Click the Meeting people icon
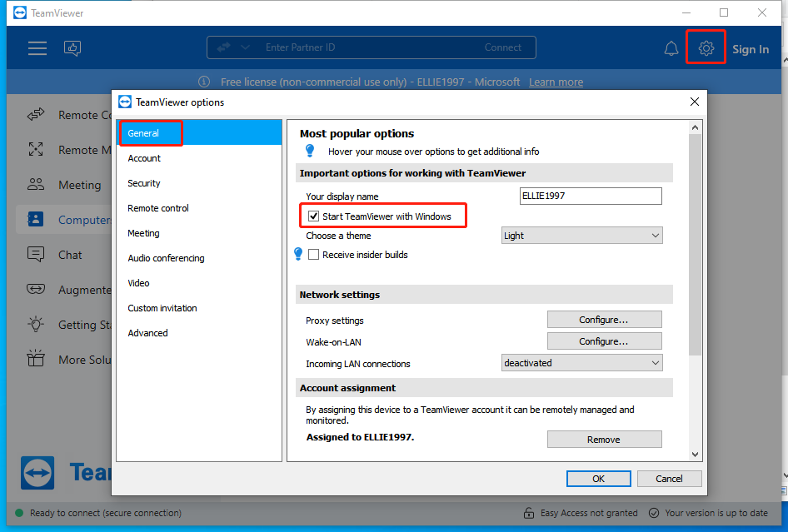 (36, 184)
